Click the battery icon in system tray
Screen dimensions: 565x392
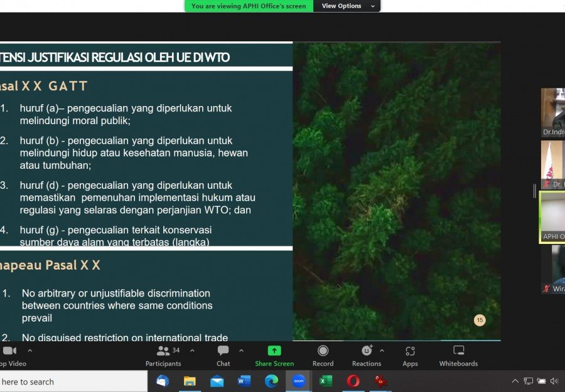[541, 381]
